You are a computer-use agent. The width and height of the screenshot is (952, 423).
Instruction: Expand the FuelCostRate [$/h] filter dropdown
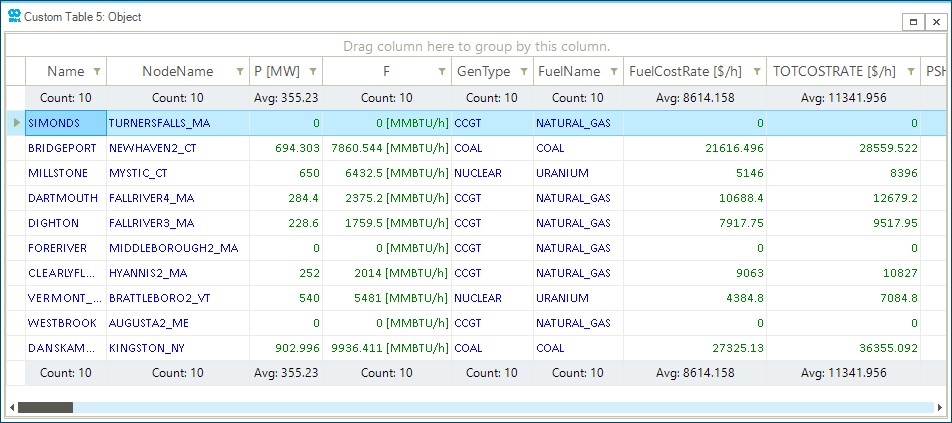[x=757, y=72]
